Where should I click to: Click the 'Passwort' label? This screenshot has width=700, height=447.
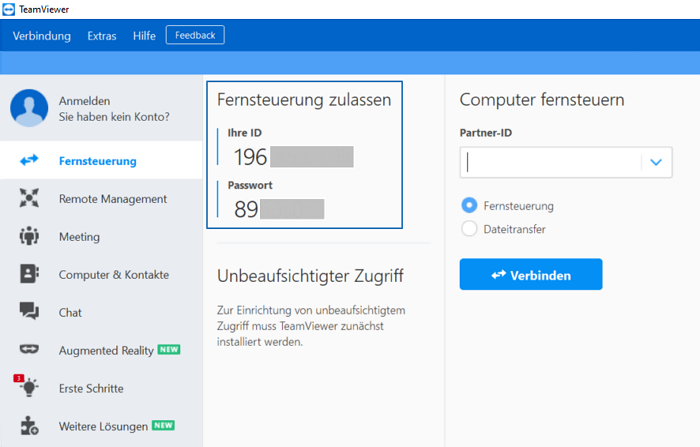coord(250,185)
